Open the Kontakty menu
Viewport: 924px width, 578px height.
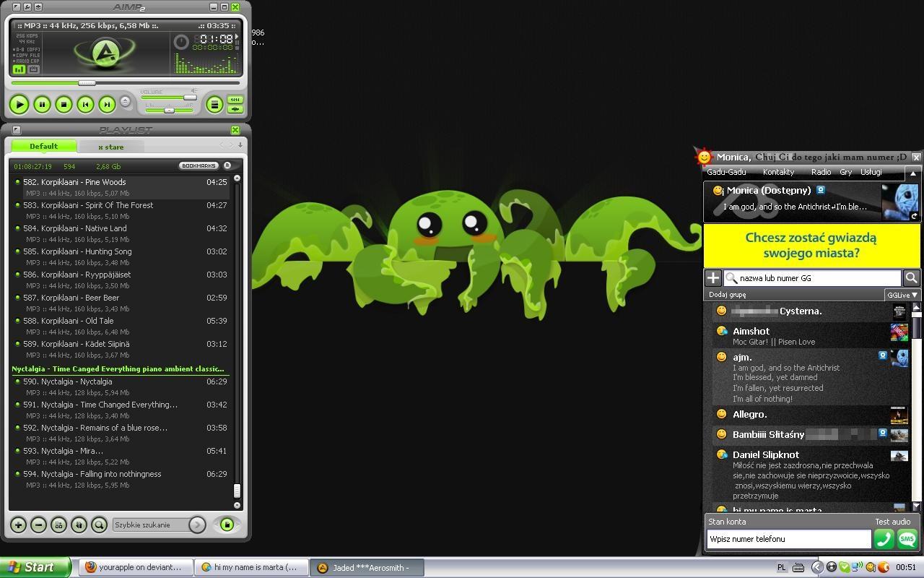[778, 172]
